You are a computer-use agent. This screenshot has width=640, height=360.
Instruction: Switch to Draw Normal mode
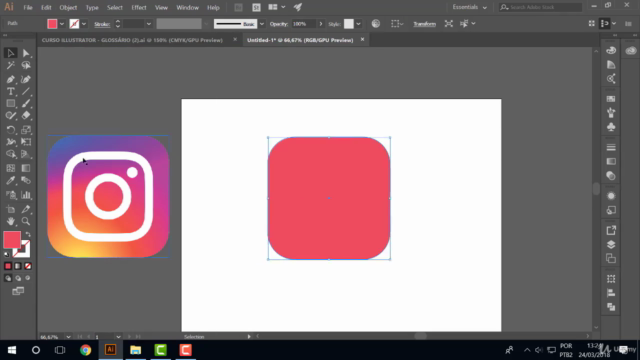point(8,278)
